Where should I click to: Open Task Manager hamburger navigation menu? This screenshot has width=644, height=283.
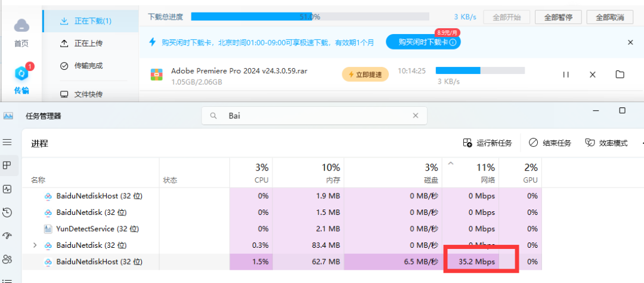pos(8,143)
